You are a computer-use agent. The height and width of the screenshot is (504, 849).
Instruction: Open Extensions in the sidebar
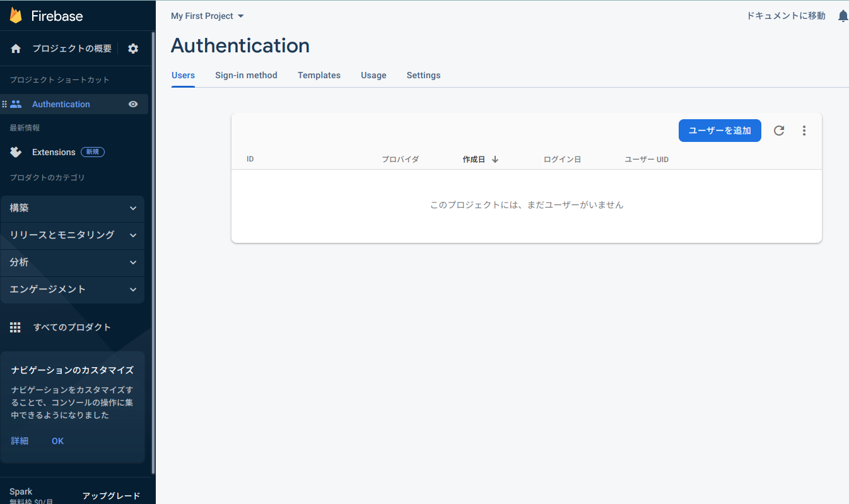[54, 152]
